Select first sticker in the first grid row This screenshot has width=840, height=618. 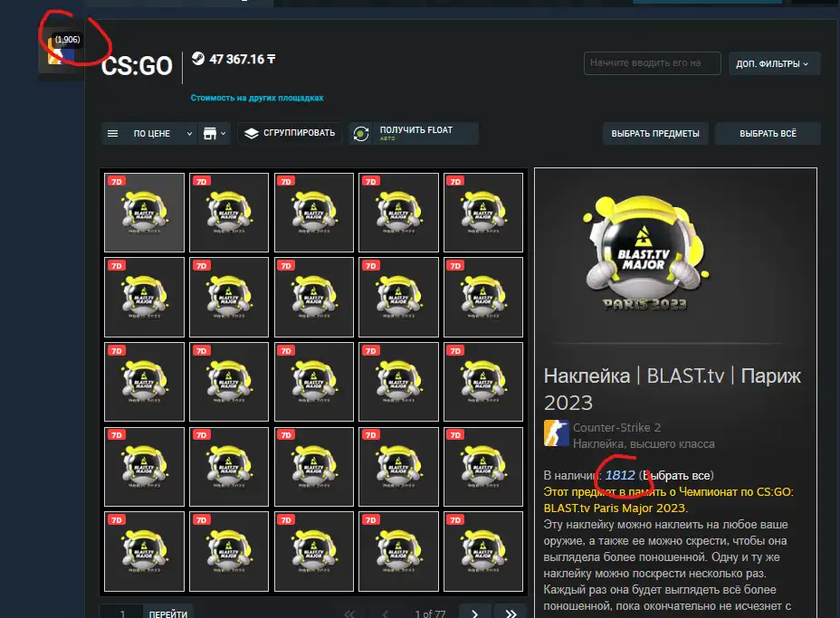click(144, 213)
